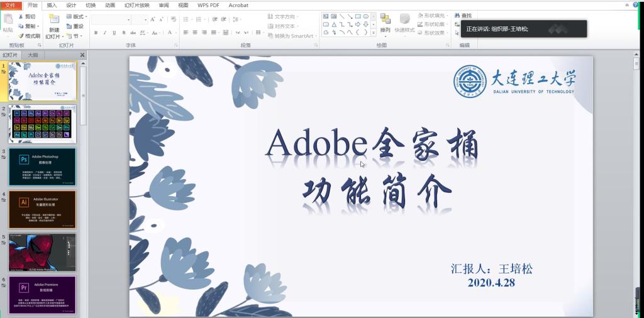The width and height of the screenshot is (644, 318).
Task: Toggle right text alignment
Action: click(204, 33)
